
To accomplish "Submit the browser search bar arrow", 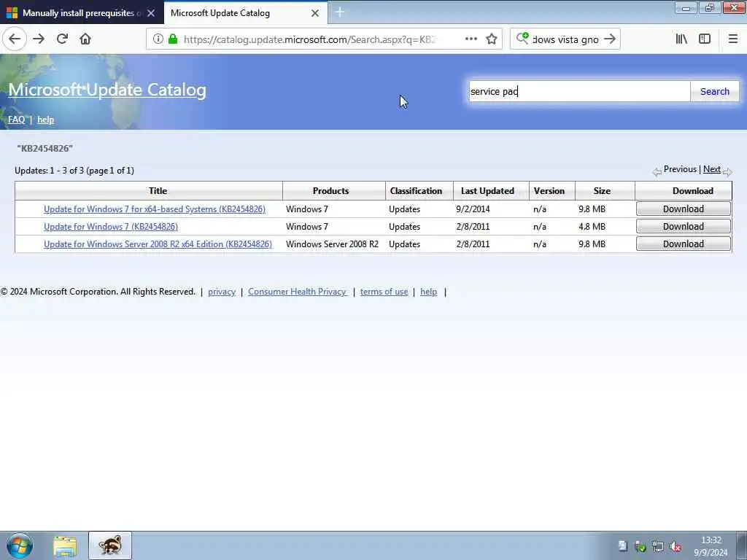I will tap(609, 39).
